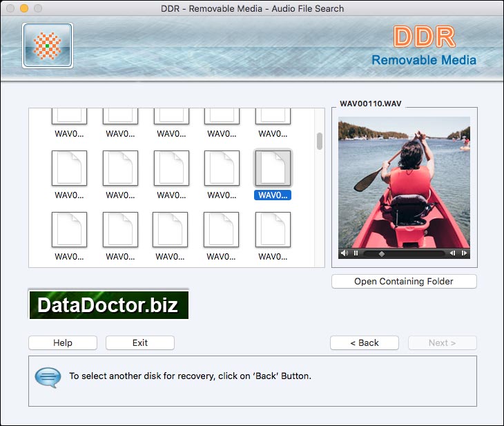Click the speech bubble info icon
Screen dimensions: 504x426
(48, 377)
